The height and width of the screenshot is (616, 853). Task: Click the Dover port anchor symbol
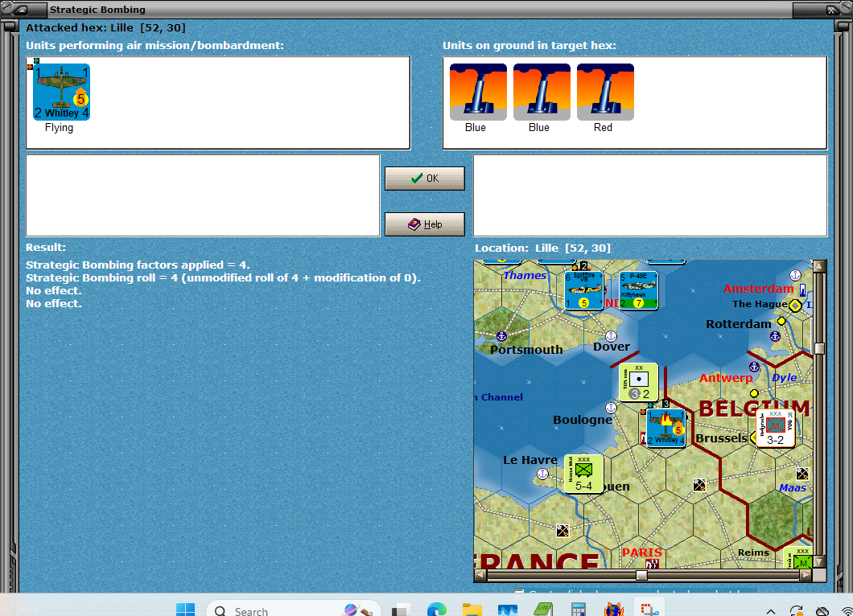click(611, 336)
